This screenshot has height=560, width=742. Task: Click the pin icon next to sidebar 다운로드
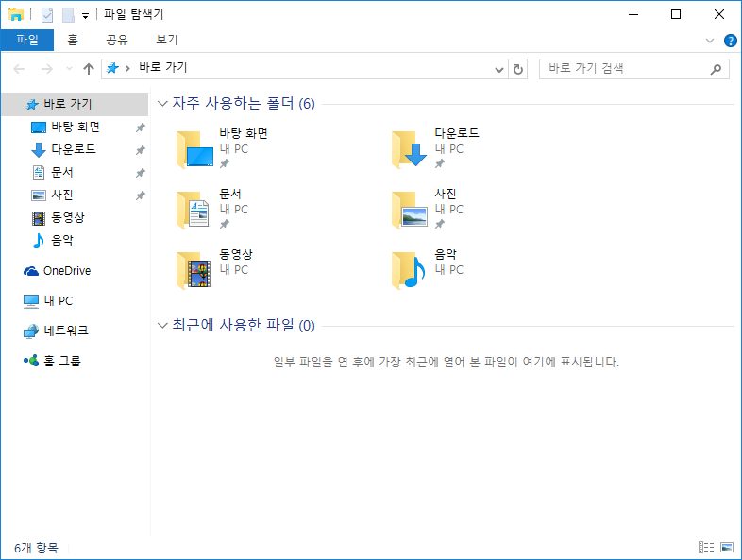point(140,150)
